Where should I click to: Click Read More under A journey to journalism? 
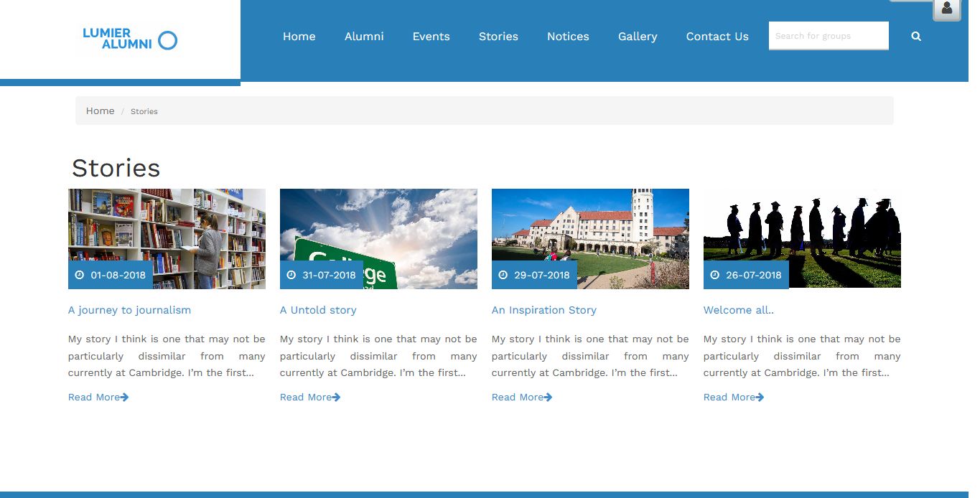click(93, 397)
